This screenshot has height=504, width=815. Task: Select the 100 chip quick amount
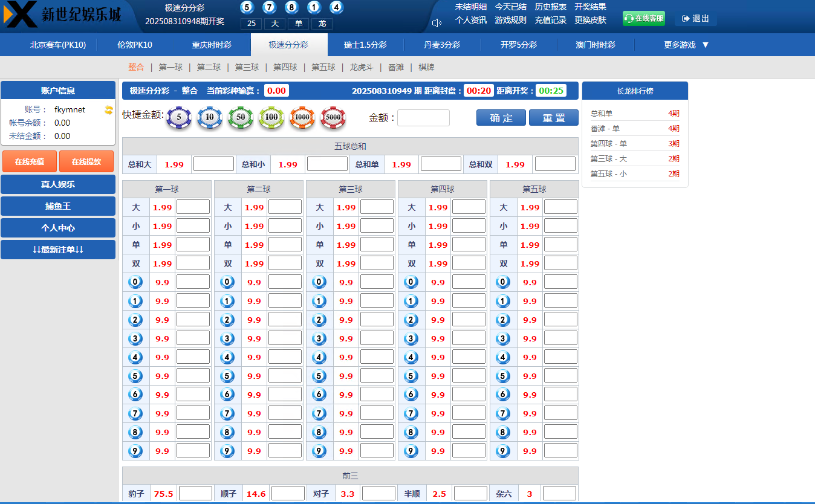click(271, 118)
